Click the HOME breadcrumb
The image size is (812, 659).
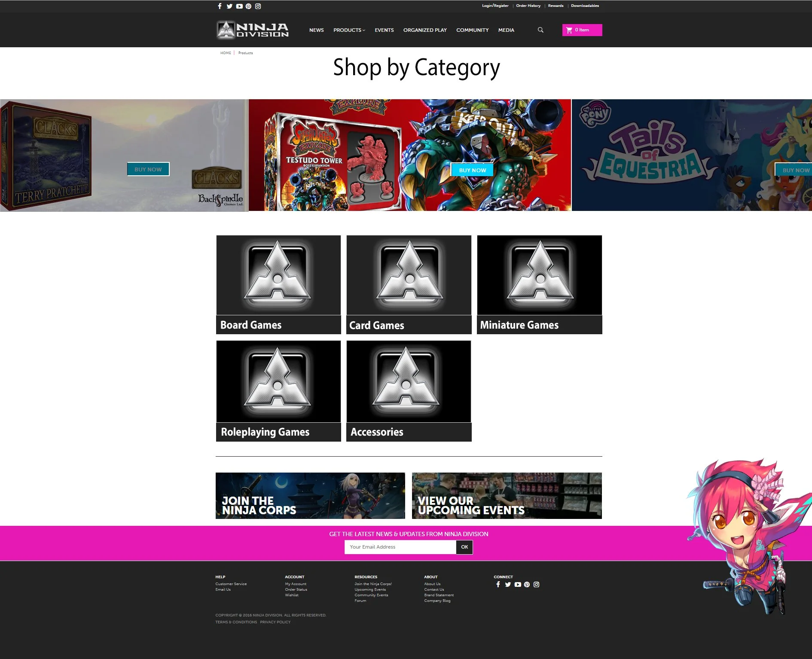[226, 53]
